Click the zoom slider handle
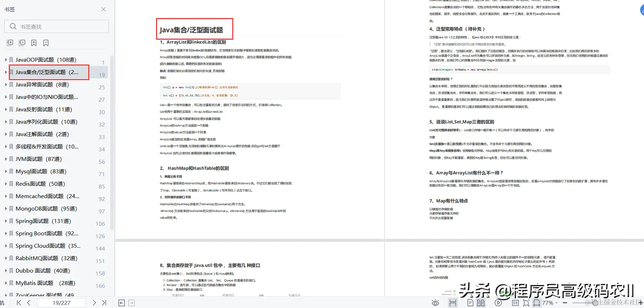The width and height of the screenshot is (644, 308). click(x=595, y=303)
